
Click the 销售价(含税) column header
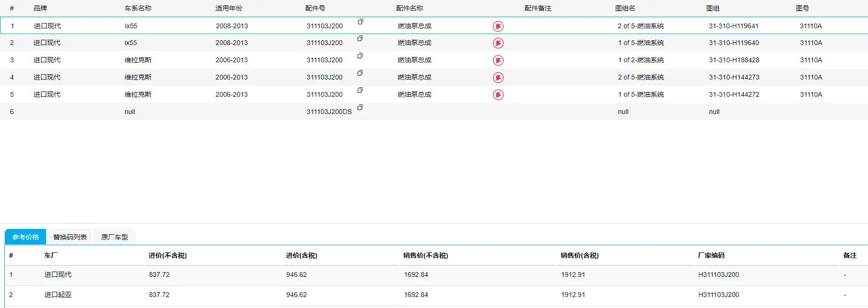[x=580, y=255]
